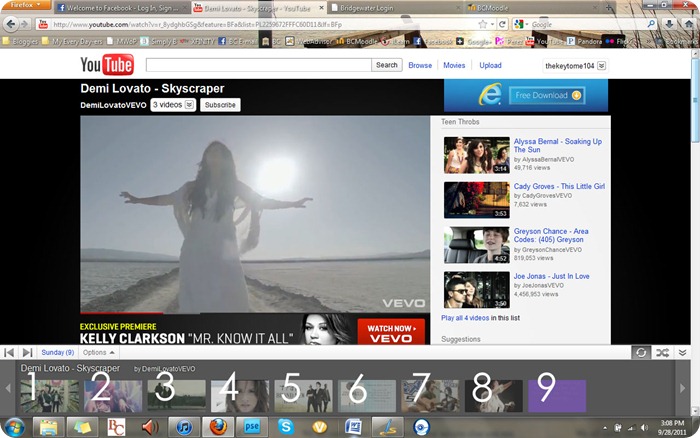The image size is (700, 438).
Task: Skip to next video in playlist bar
Action: [27, 352]
